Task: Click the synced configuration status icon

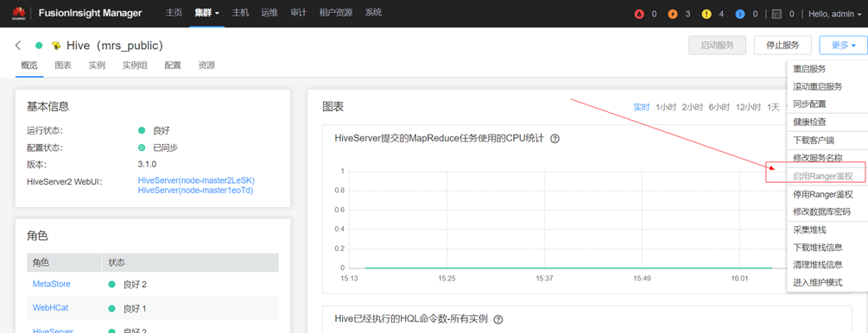Action: click(142, 148)
